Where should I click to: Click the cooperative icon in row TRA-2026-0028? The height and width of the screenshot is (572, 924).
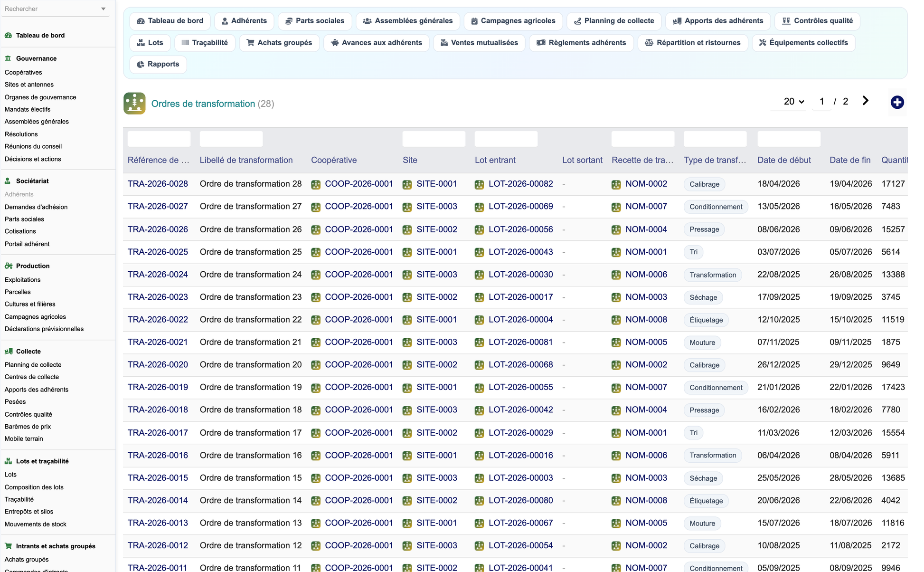316,184
